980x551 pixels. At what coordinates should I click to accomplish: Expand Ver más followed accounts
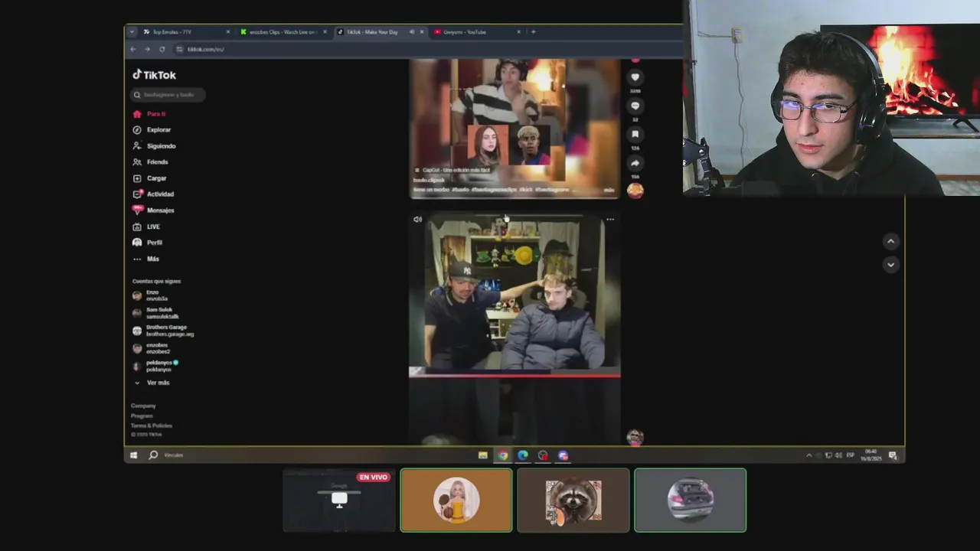tap(152, 383)
